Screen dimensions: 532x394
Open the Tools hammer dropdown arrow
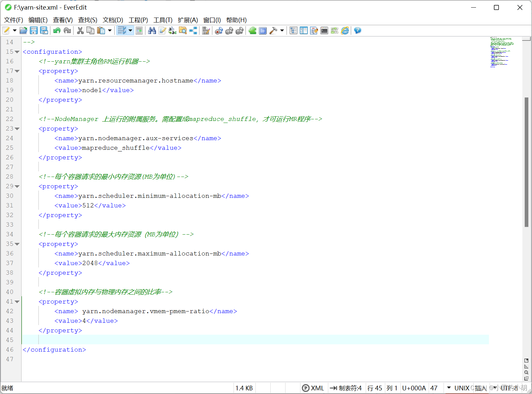[x=282, y=30]
